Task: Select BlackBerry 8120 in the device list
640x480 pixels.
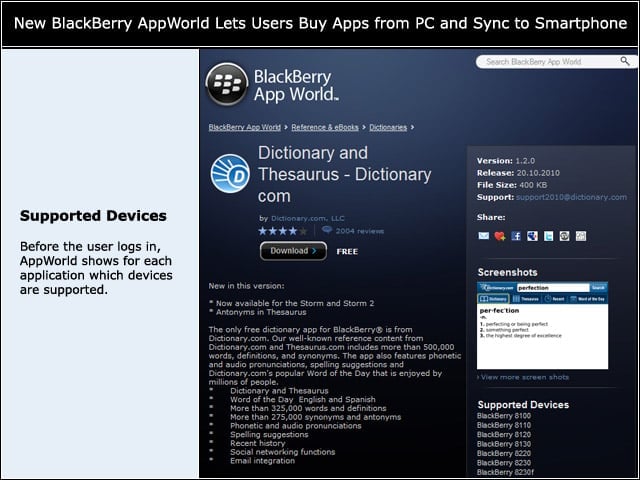Action: tap(504, 435)
